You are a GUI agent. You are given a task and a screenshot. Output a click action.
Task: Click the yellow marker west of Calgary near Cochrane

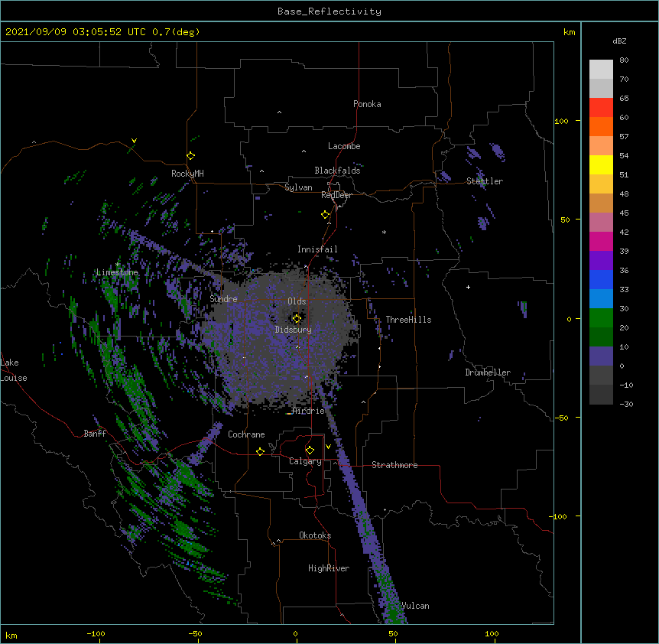[x=260, y=451]
